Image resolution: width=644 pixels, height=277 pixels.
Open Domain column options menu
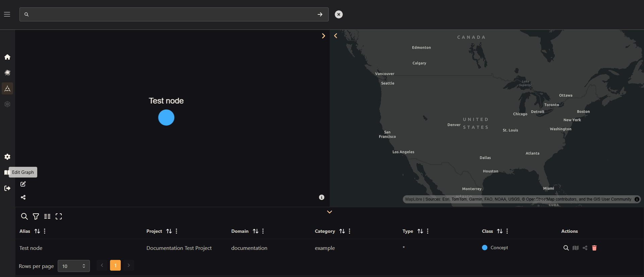263,231
